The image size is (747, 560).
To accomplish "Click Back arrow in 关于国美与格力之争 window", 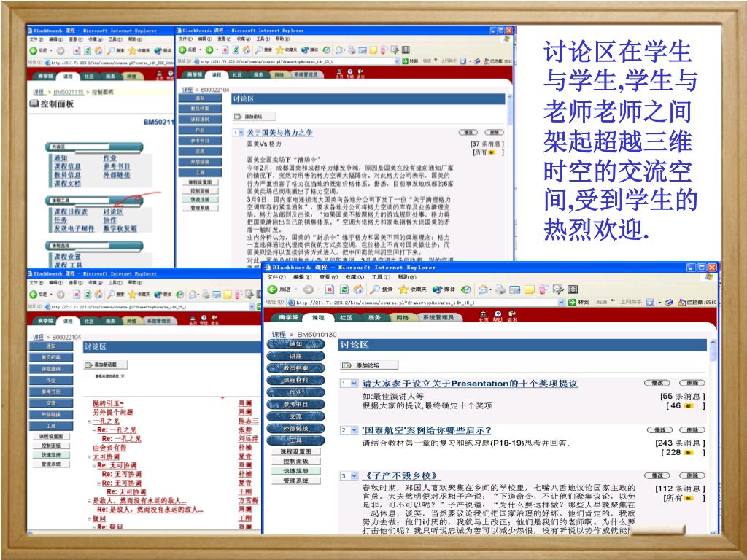I will 182,50.
